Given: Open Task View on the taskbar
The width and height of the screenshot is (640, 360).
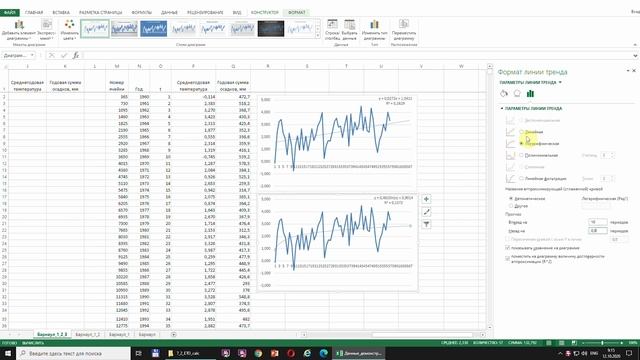Looking at the screenshot, I should coord(138,353).
